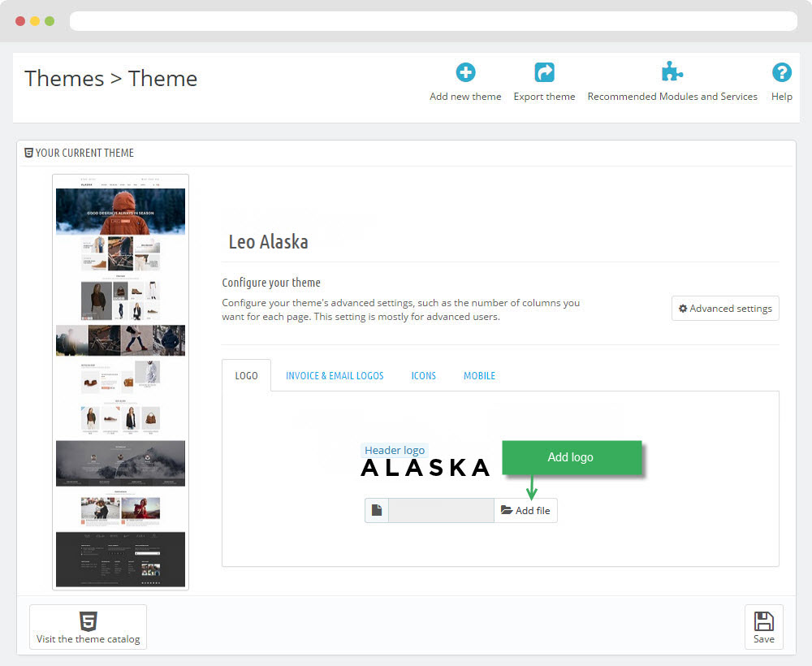The width and height of the screenshot is (812, 666).
Task: Click the 'Themes > Theme' page title
Action: (110, 79)
